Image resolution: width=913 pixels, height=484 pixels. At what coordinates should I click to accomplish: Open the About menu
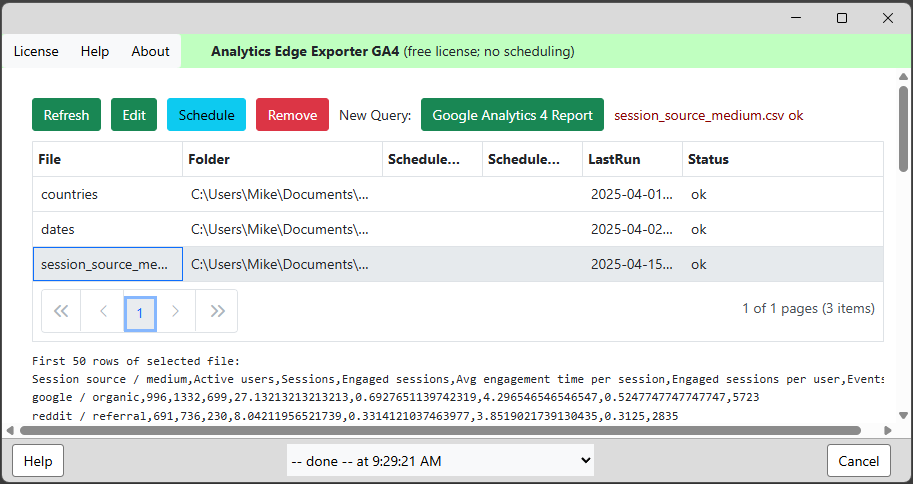(150, 51)
